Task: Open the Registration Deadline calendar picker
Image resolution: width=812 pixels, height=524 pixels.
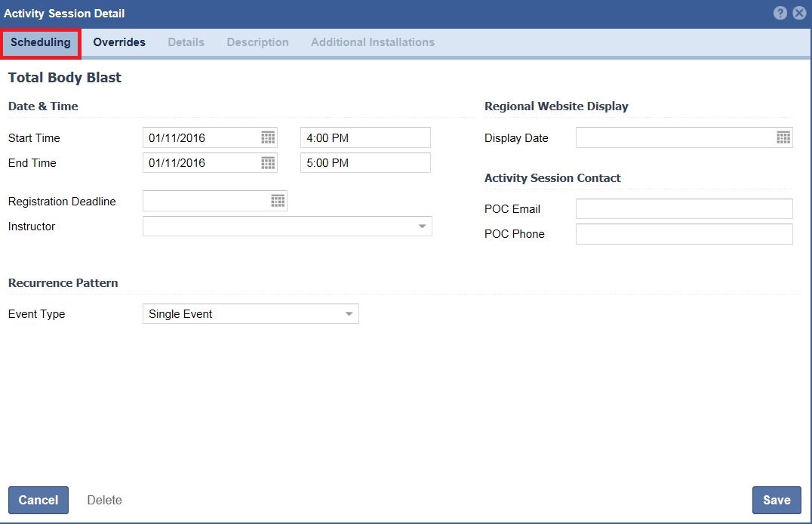Action: click(x=278, y=201)
